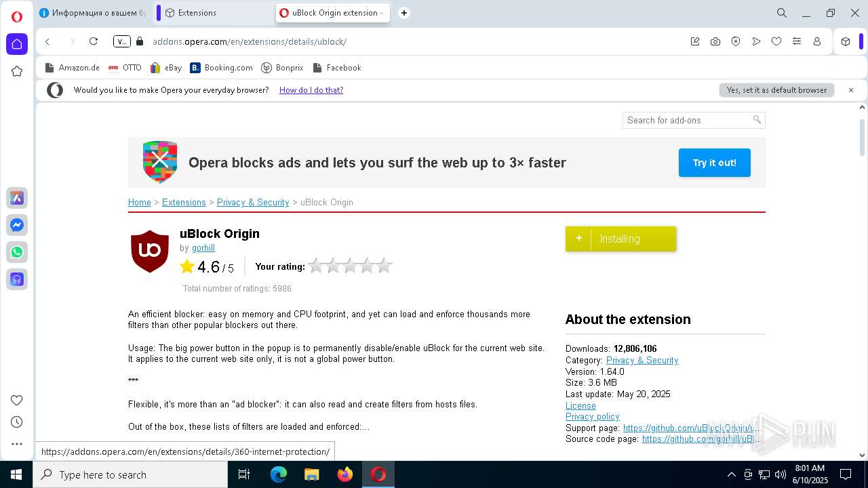Open the Privacy policy link
This screenshot has width=868, height=488.
coord(593,417)
